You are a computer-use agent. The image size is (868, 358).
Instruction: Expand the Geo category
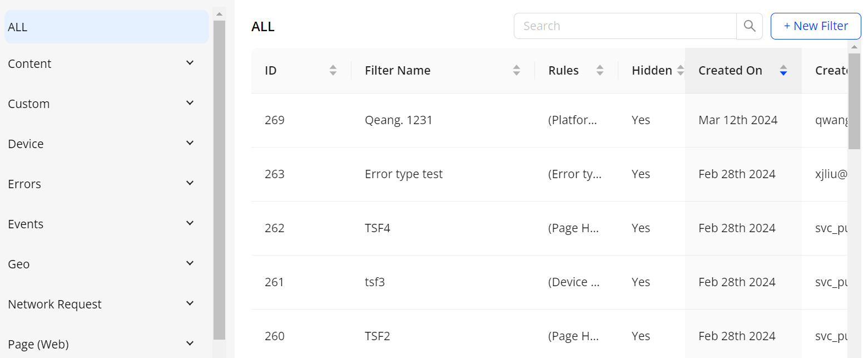190,263
